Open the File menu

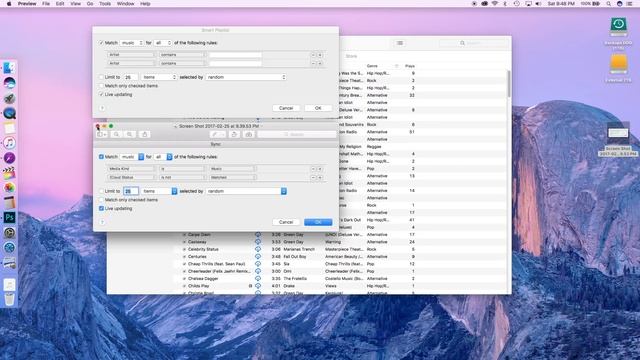point(46,4)
